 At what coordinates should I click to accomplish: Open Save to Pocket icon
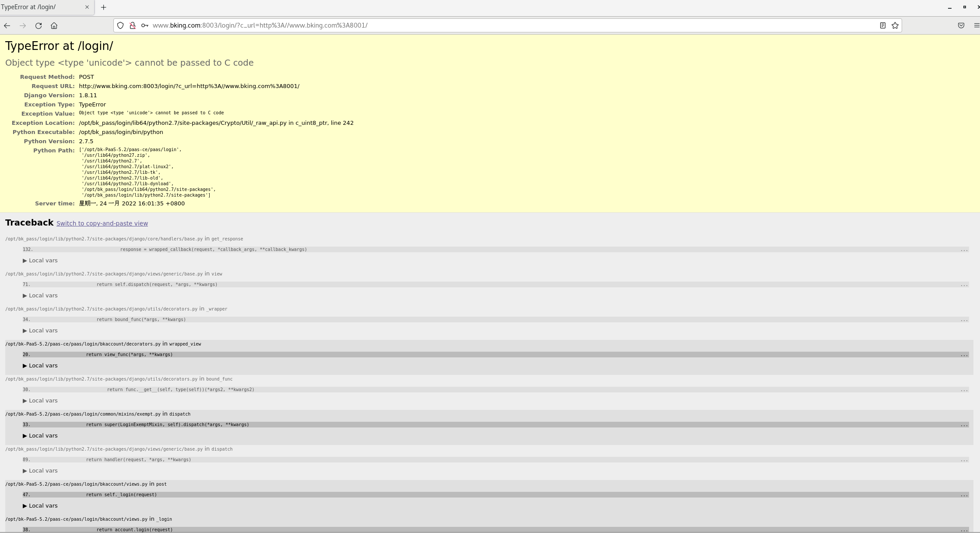[961, 25]
